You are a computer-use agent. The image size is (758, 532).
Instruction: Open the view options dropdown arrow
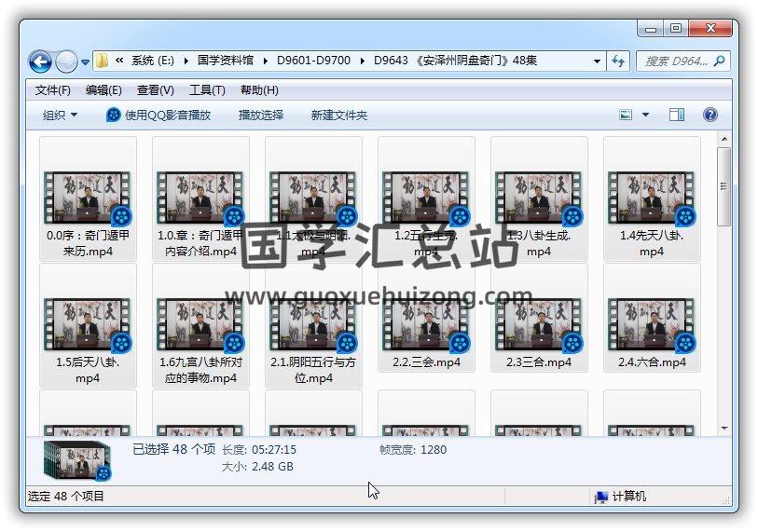[x=645, y=115]
